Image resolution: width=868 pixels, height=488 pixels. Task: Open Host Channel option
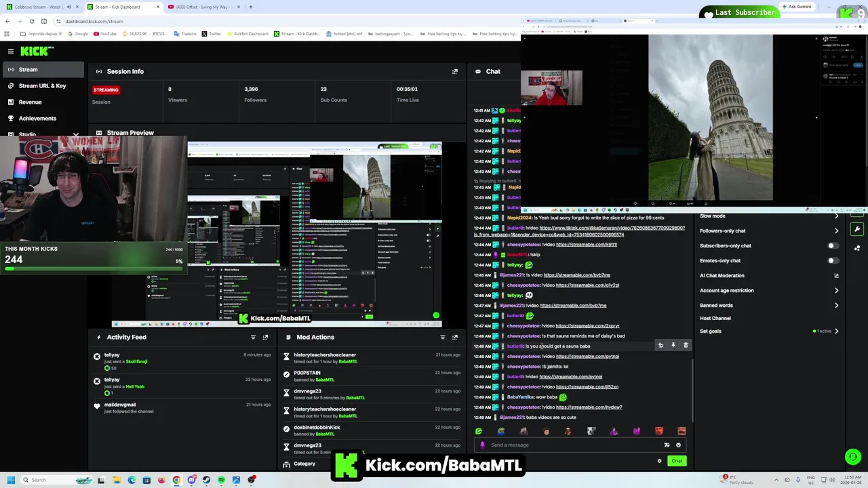[715, 318]
